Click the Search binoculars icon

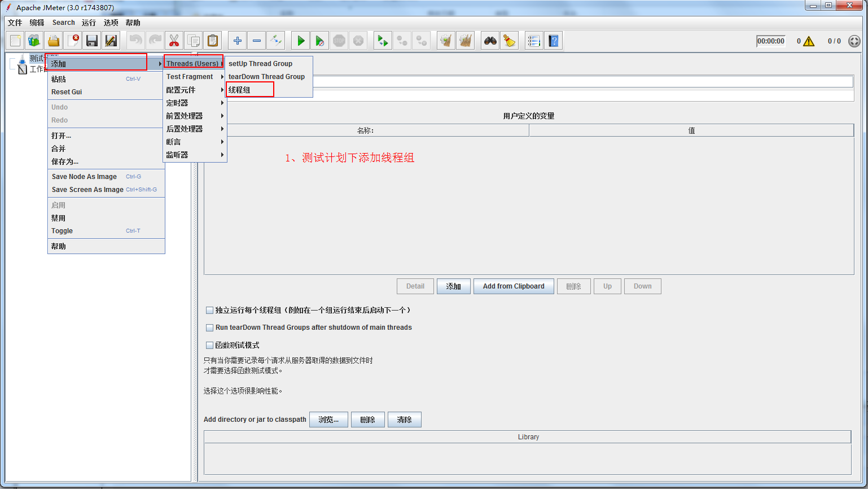[490, 41]
